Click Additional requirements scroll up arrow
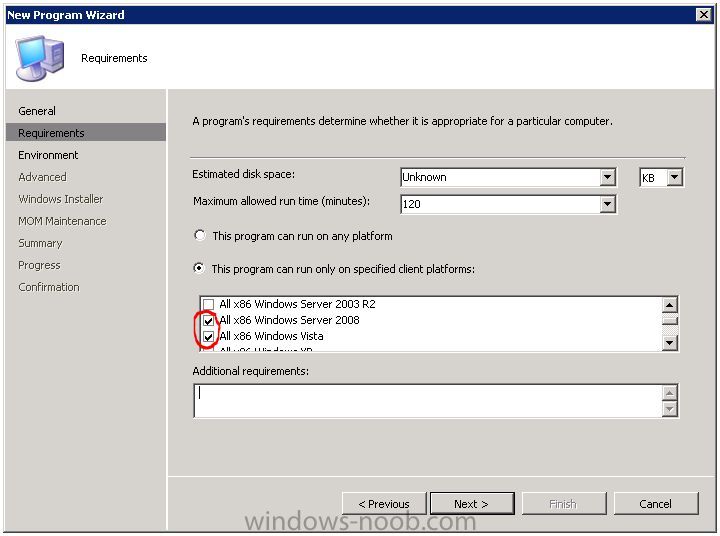Viewport: 720px width, 536px height. point(669,393)
